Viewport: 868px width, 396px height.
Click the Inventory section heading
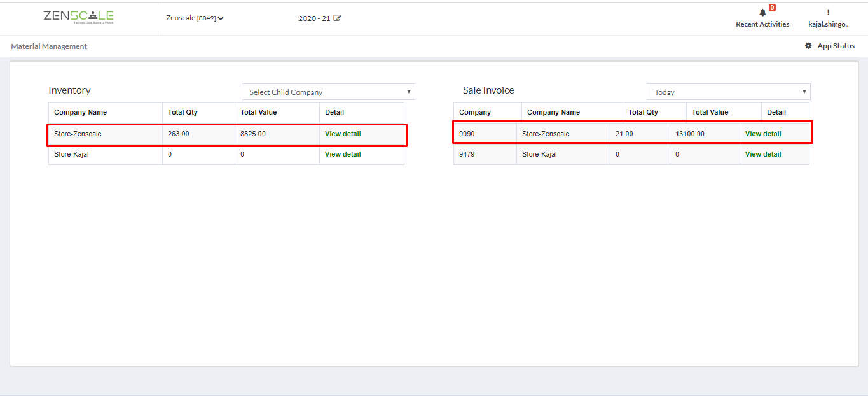(69, 90)
